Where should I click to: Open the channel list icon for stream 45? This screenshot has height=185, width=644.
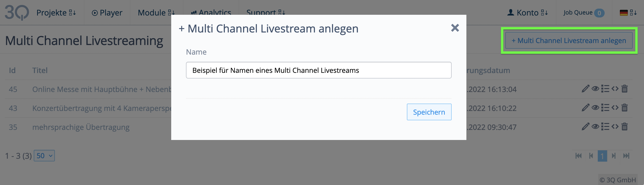tap(605, 89)
